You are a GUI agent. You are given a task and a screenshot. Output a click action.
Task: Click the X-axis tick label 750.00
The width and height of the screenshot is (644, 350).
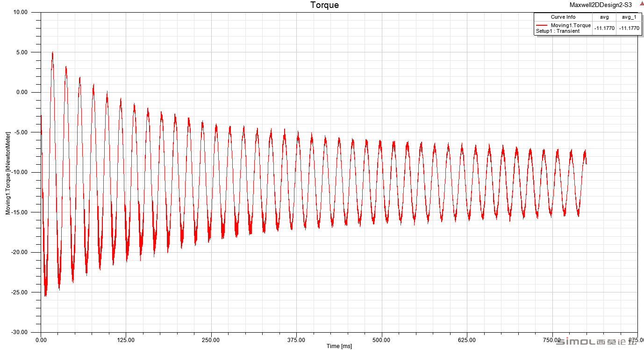pyautogui.click(x=552, y=340)
